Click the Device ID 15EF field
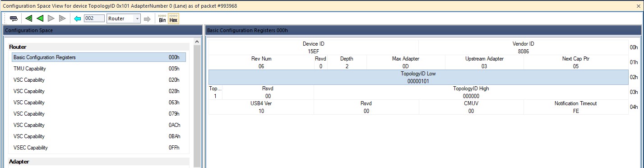Screen dimensions: 644x168 coord(313,47)
